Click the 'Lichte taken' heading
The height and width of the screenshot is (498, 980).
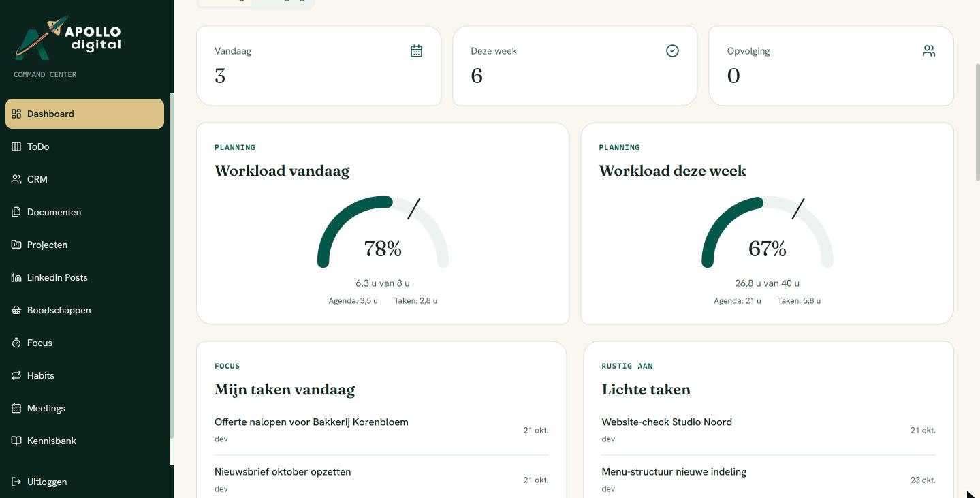pos(646,390)
